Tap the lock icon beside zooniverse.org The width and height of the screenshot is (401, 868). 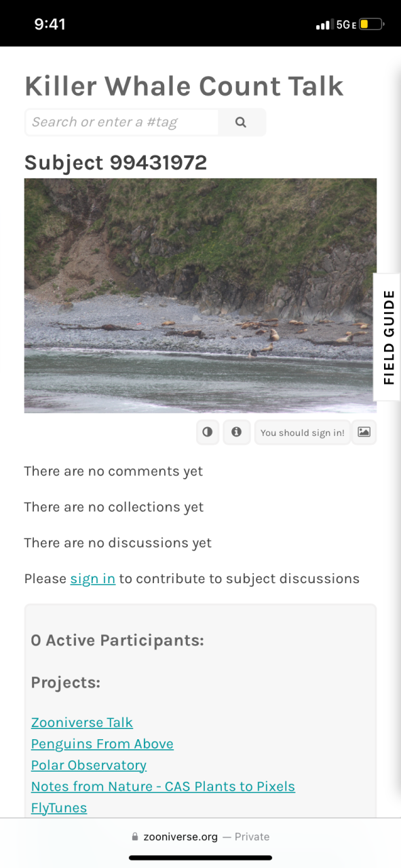[135, 837]
